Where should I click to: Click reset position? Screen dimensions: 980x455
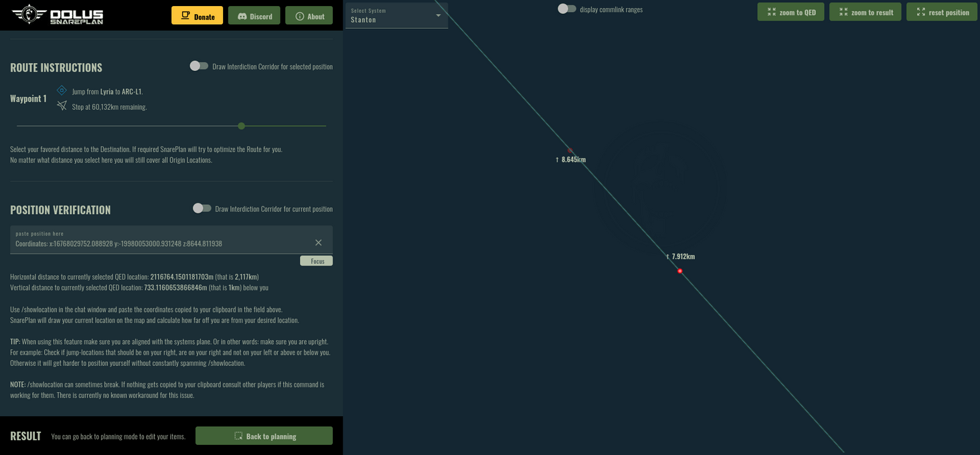pyautogui.click(x=941, y=11)
